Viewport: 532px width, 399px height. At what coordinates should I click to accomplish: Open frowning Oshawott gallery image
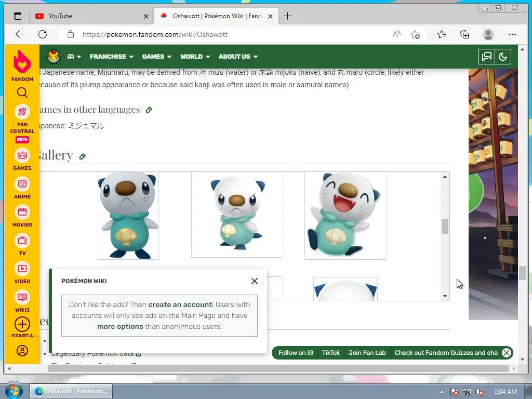click(x=128, y=216)
